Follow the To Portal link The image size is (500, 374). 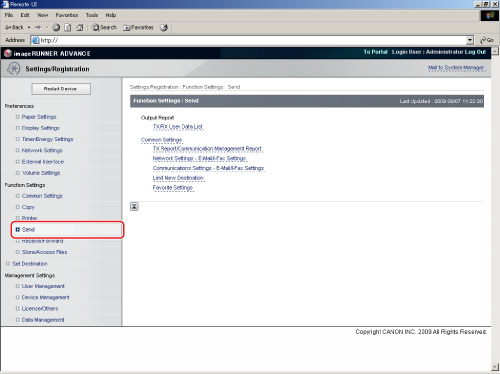[x=375, y=52]
